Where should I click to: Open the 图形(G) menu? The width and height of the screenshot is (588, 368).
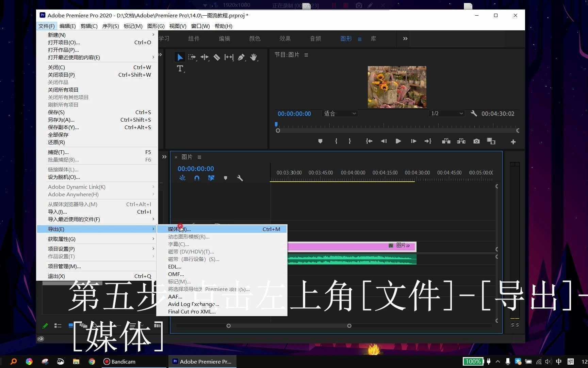tap(156, 26)
